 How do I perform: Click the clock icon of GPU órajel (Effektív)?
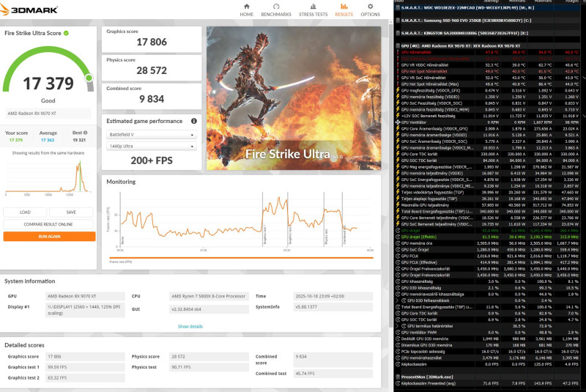pyautogui.click(x=398, y=237)
